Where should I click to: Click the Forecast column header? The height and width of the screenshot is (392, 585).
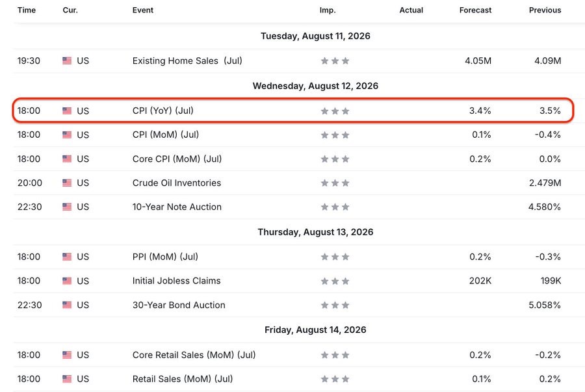click(x=475, y=10)
